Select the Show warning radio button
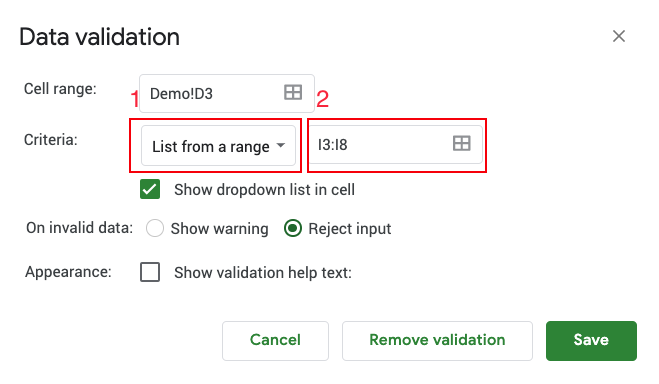Viewport: 659px width, 384px height. (155, 228)
